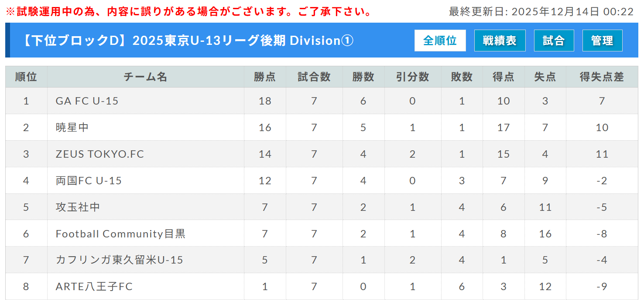Click the 試合数 column header
The image size is (644, 308).
[314, 77]
